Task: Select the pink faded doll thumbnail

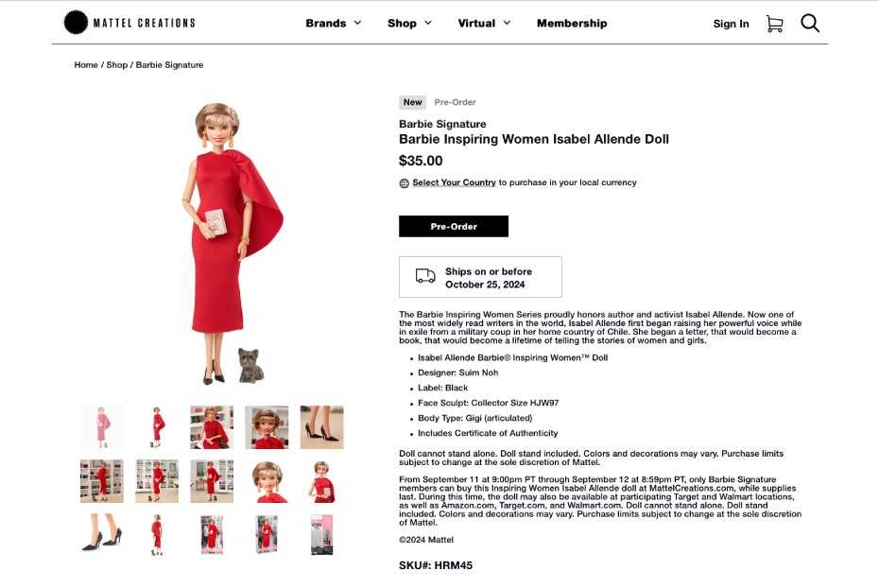Action: click(x=101, y=427)
